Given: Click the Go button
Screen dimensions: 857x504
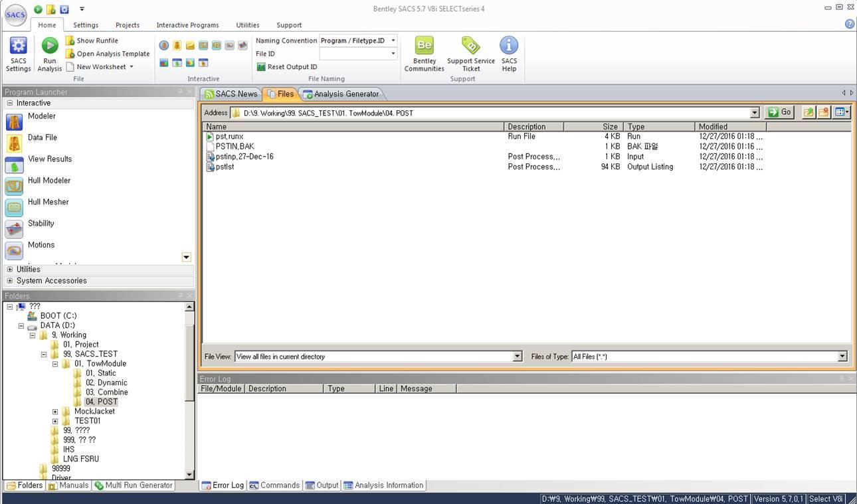Looking at the screenshot, I should [780, 112].
